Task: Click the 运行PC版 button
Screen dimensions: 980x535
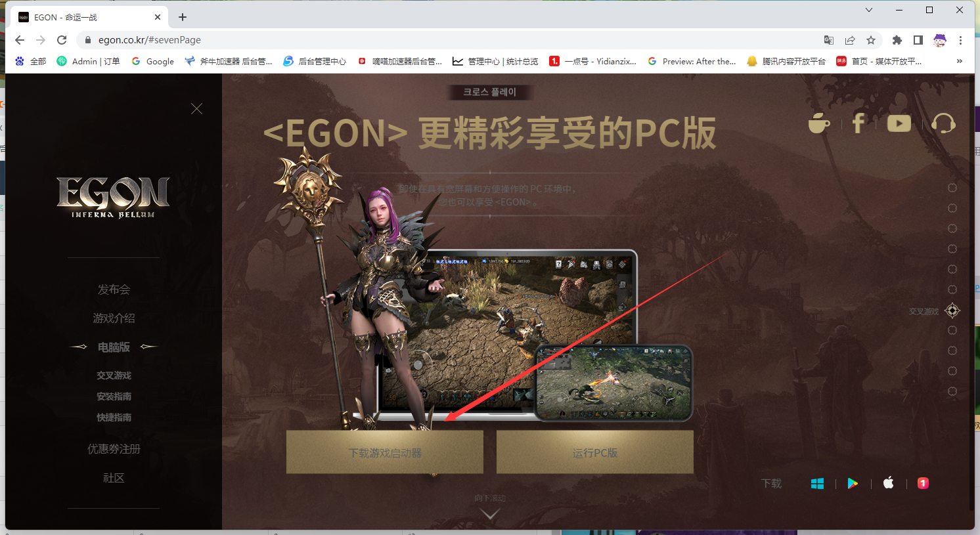Action: [595, 452]
